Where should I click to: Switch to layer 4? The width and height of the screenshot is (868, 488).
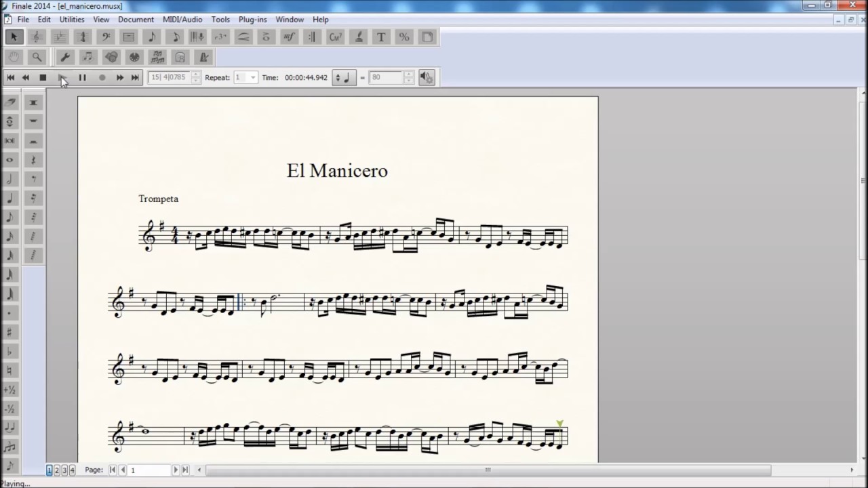[x=72, y=470]
